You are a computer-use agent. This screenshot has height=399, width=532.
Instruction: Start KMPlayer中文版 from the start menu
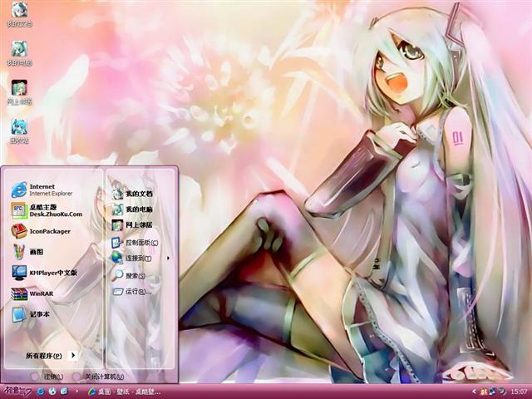point(44,273)
